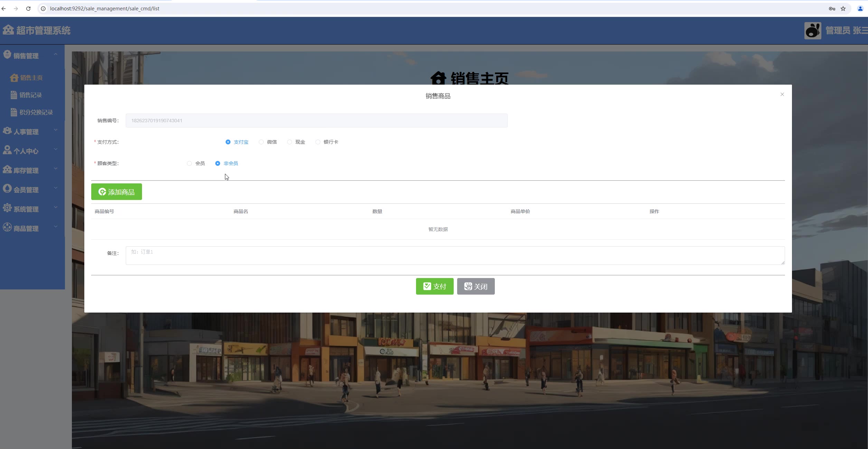The image size is (868, 449).
Task: Select 非会员 customer type
Action: (x=218, y=163)
